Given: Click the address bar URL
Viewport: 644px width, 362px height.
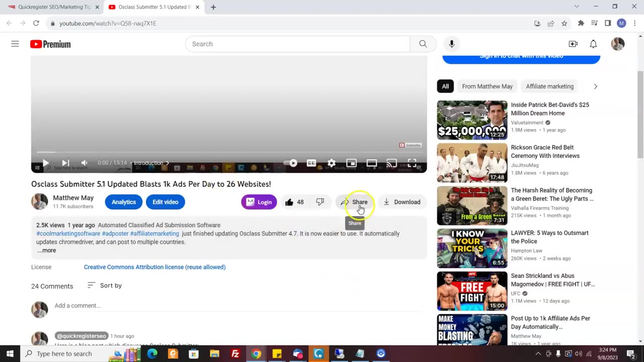Looking at the screenshot, I should (x=108, y=24).
